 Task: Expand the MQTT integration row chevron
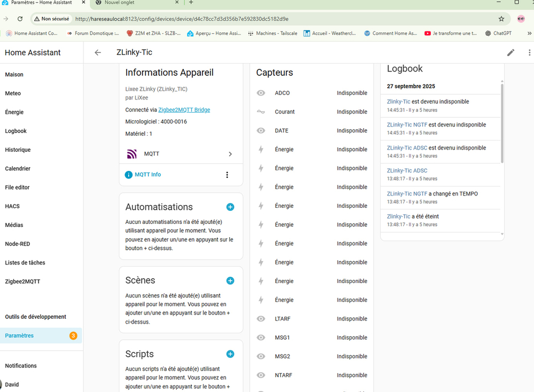pos(230,154)
